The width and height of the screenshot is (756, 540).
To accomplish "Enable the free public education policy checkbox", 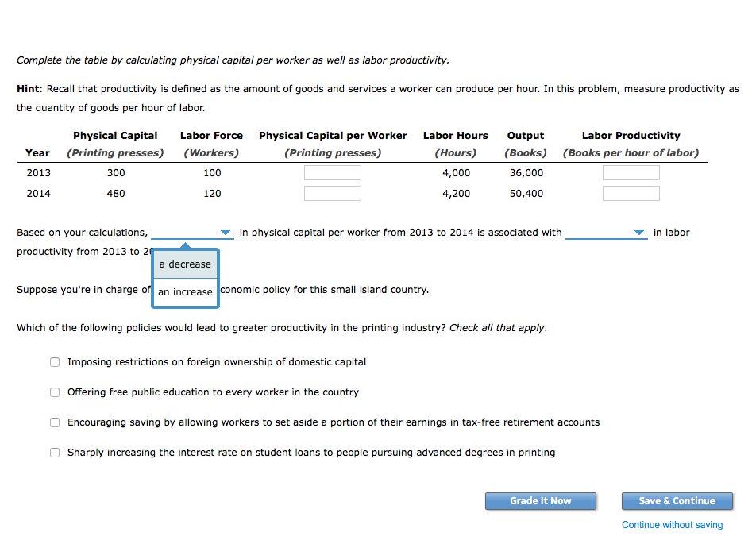I will pos(54,391).
